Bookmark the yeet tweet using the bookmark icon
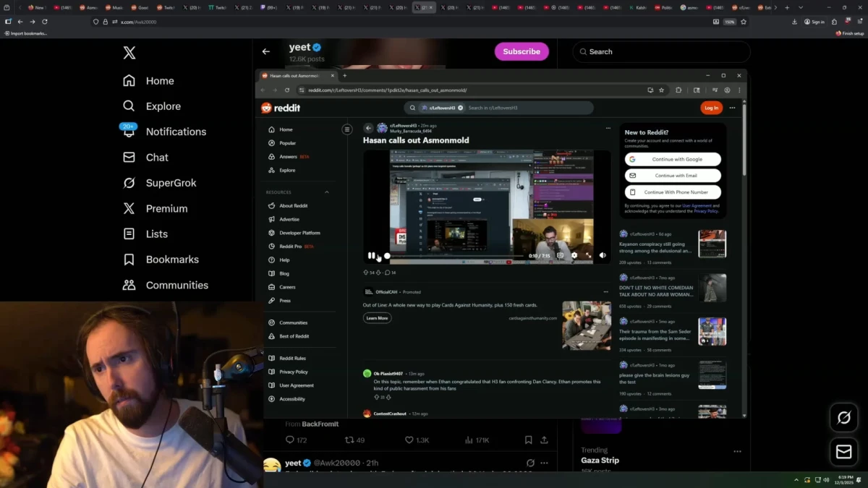This screenshot has height=488, width=868. tap(528, 440)
